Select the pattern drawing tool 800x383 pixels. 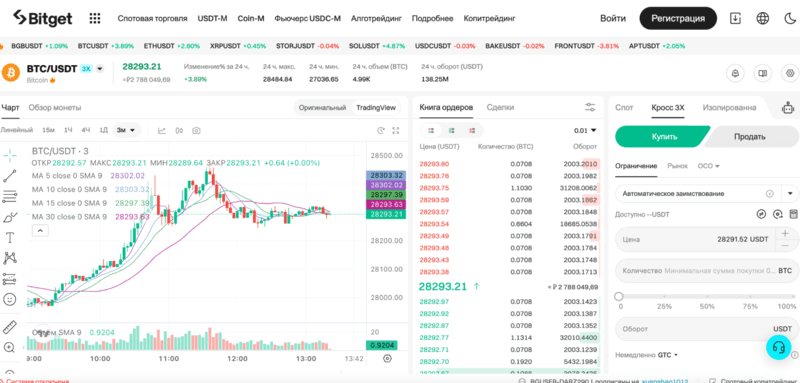click(10, 258)
